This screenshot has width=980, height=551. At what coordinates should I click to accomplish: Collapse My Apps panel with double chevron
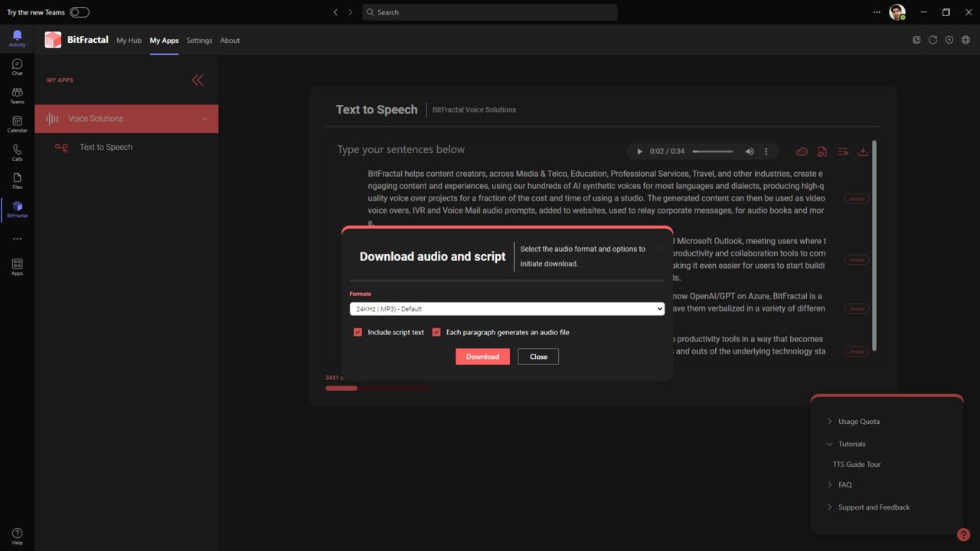198,80
